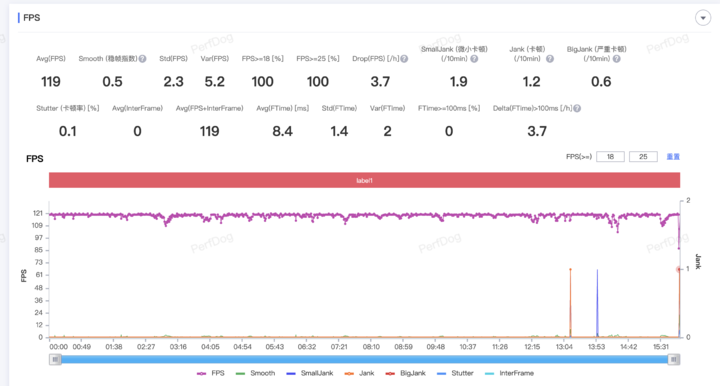Click the Std(FPS) value 2.3
720x386 pixels.
174,82
